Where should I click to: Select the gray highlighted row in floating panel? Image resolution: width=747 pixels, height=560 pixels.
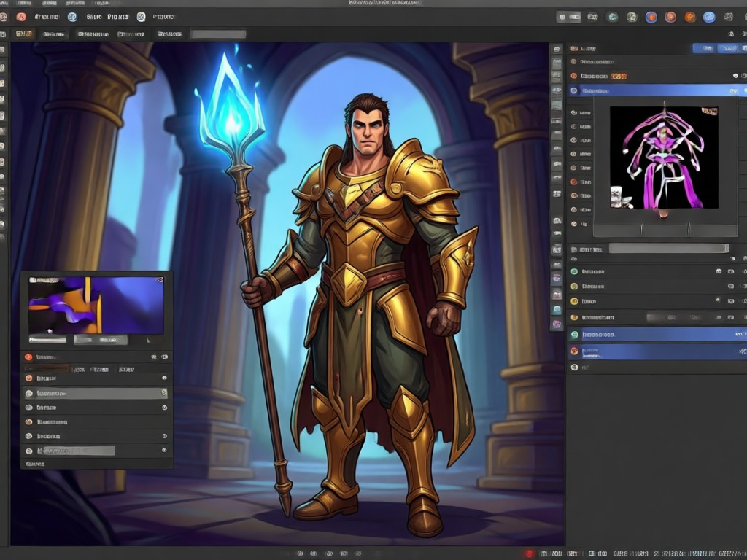[x=96, y=393]
